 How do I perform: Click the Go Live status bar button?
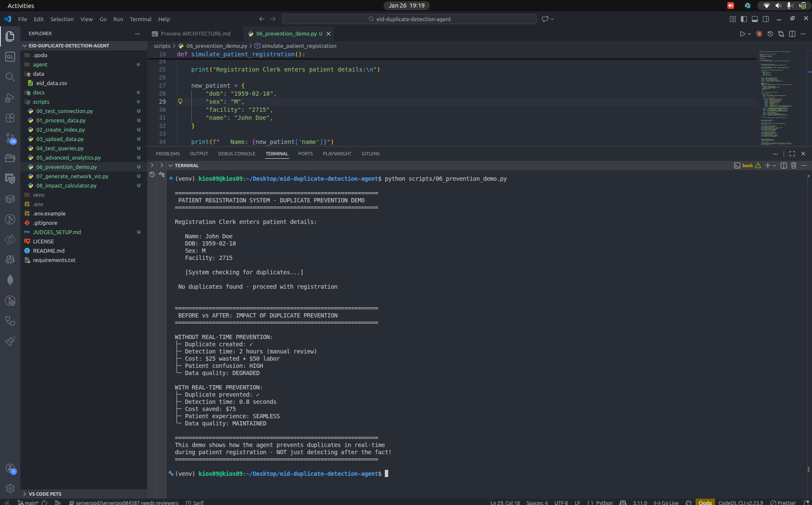(666, 502)
